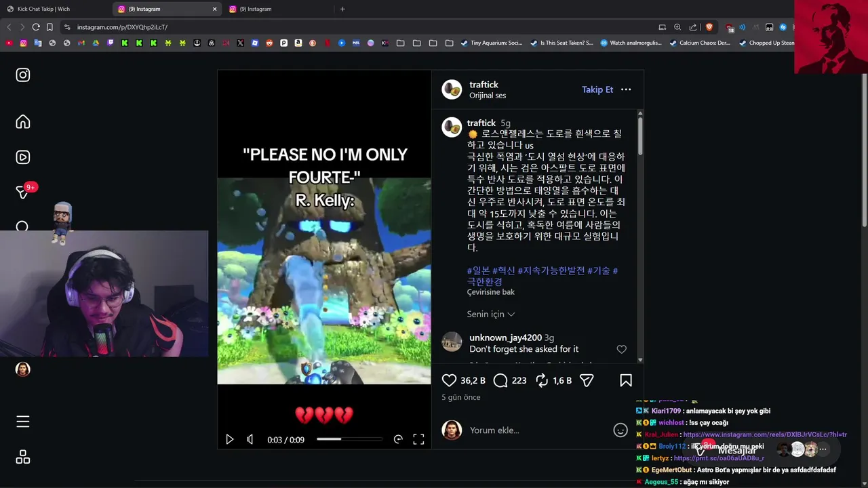Click Orijinal ses audio link

(488, 96)
